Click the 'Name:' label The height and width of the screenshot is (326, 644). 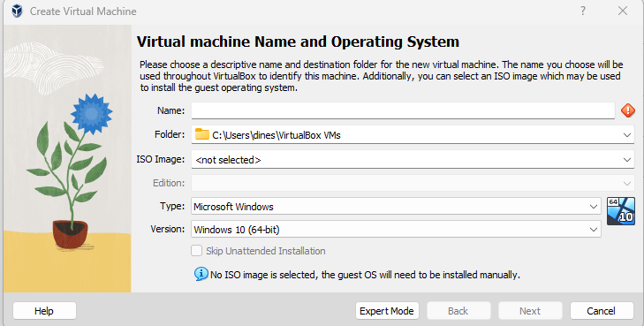[170, 110]
